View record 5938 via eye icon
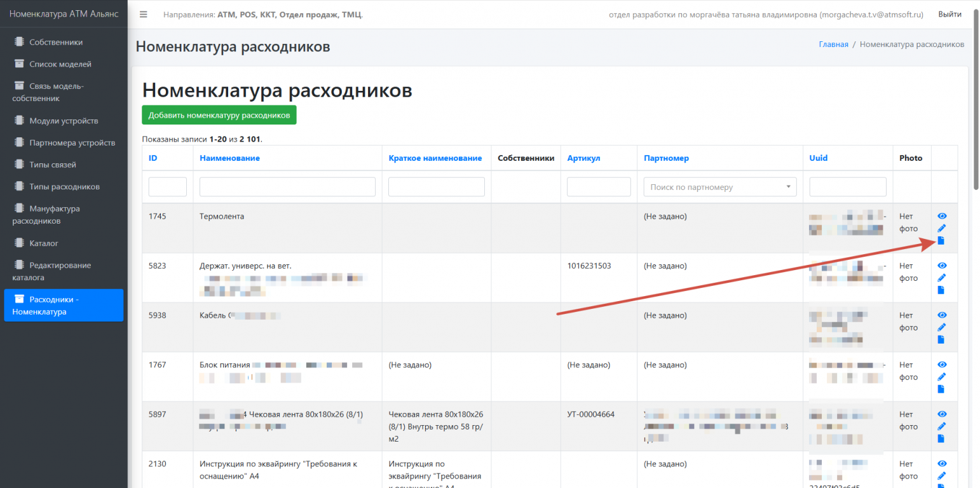This screenshot has height=488, width=980. 941,315
